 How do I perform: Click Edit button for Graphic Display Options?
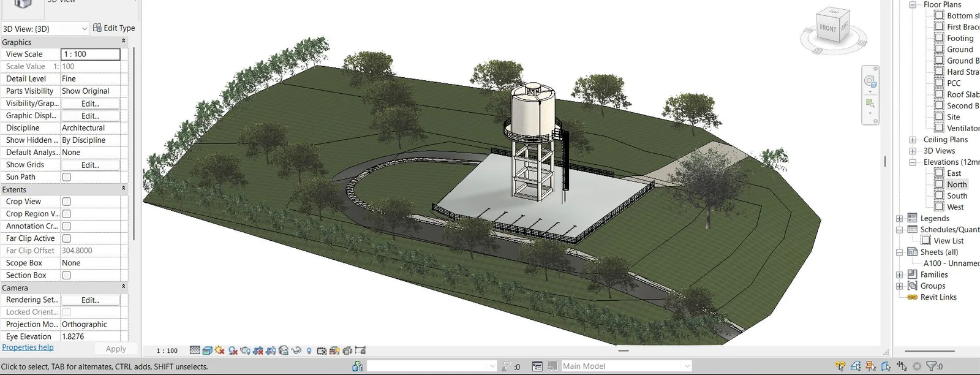coord(90,116)
